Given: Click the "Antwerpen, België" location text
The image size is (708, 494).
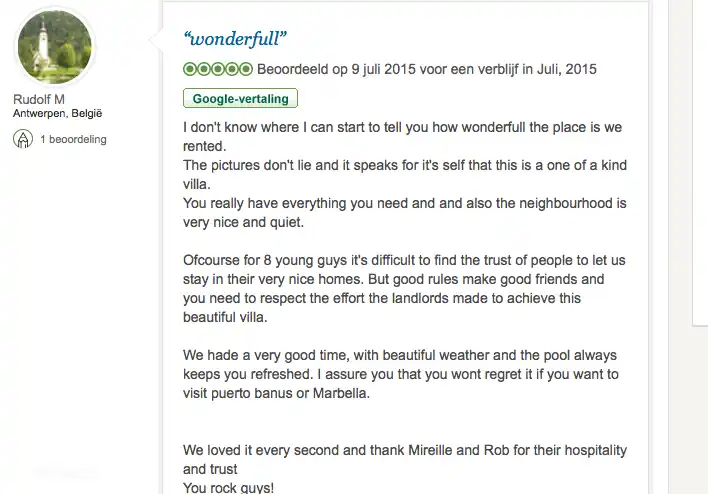Looking at the screenshot, I should click(x=58, y=114).
